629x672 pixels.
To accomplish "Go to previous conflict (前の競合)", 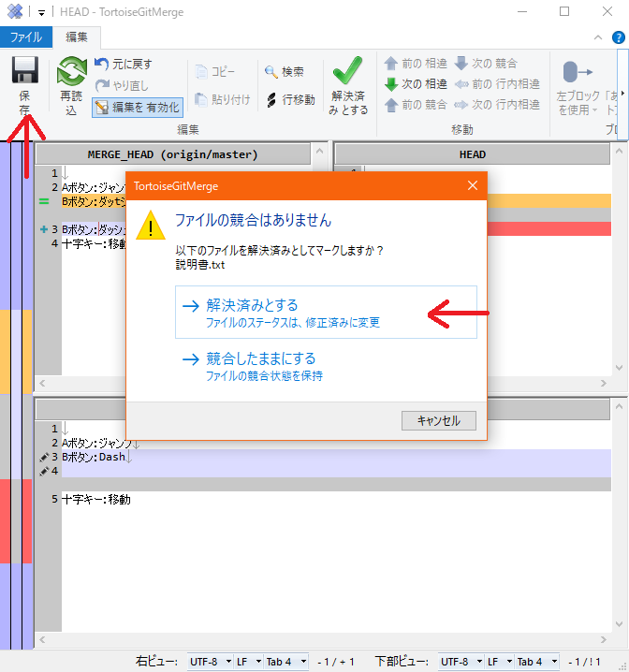I will (x=416, y=105).
